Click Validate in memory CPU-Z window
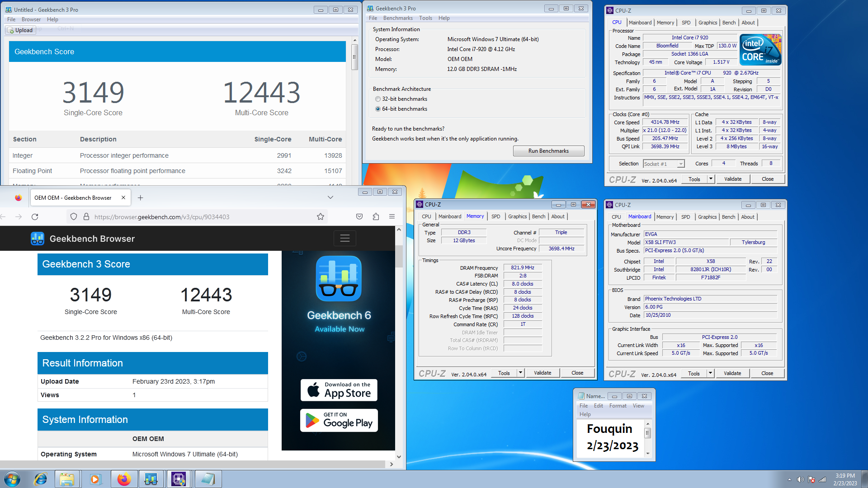The height and width of the screenshot is (488, 868). point(542,373)
